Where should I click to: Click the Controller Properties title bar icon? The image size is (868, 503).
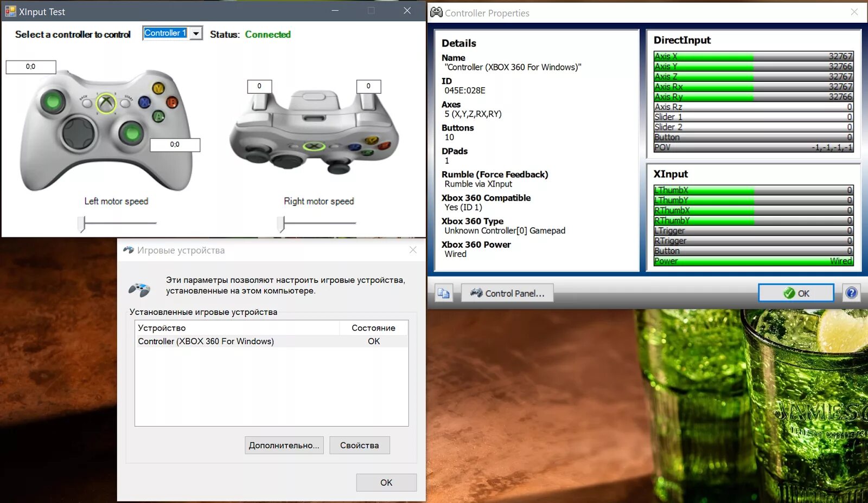[x=436, y=12]
